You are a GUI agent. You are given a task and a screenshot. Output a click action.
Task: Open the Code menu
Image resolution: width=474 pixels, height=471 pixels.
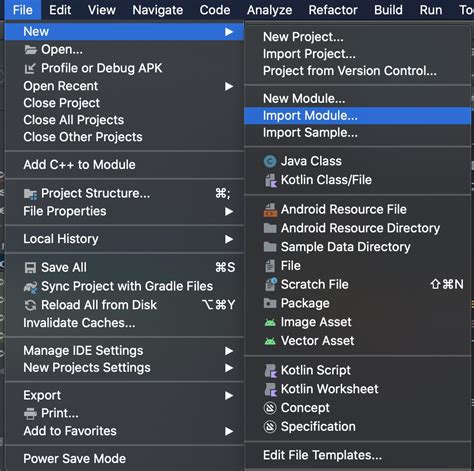pyautogui.click(x=215, y=10)
